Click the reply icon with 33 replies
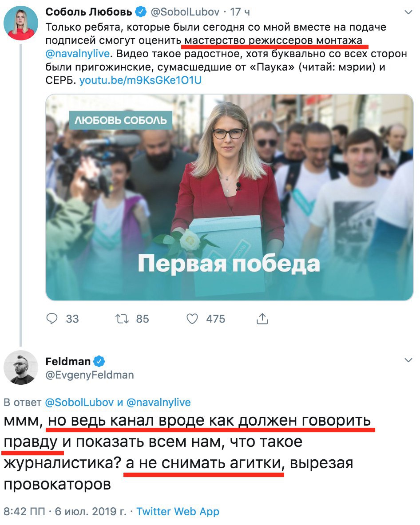The image size is (420, 525). tap(52, 318)
